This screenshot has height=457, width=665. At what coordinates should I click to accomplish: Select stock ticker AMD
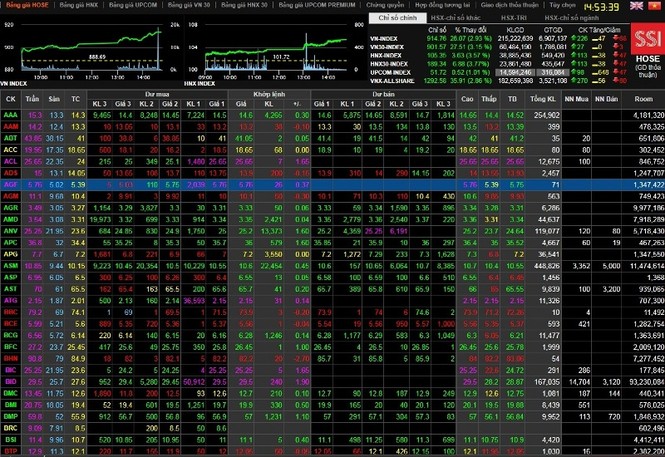pos(11,220)
